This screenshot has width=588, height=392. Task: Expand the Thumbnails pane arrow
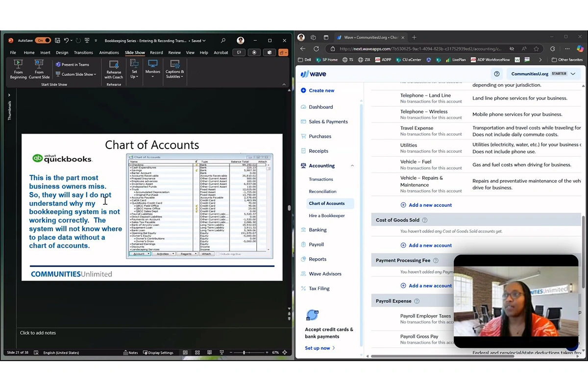(x=9, y=95)
